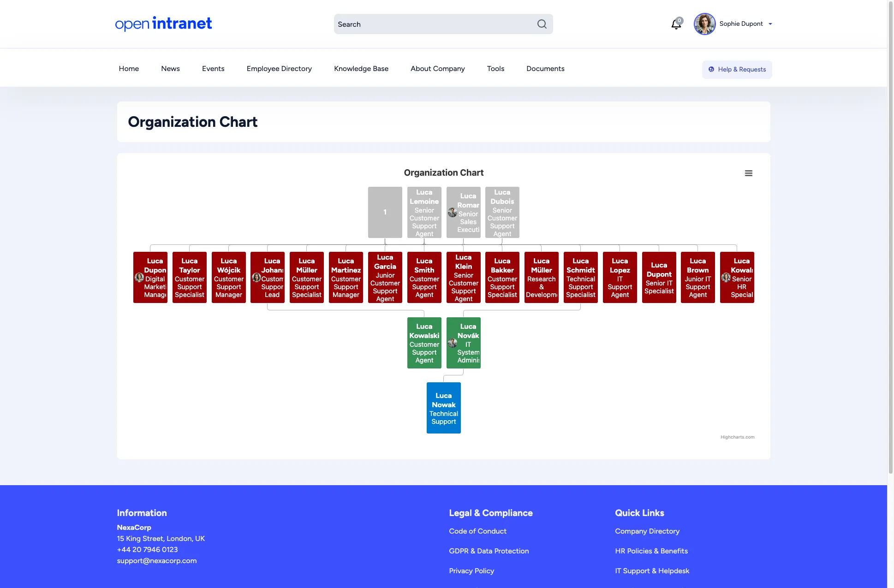Open the IT Support & Helpdesk link
Screen dimensions: 894x588
point(652,571)
